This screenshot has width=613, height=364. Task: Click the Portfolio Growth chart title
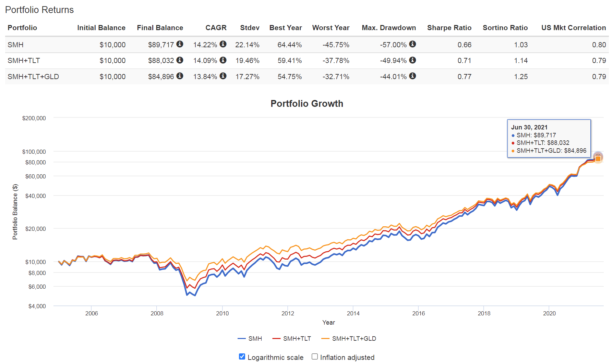click(x=307, y=103)
